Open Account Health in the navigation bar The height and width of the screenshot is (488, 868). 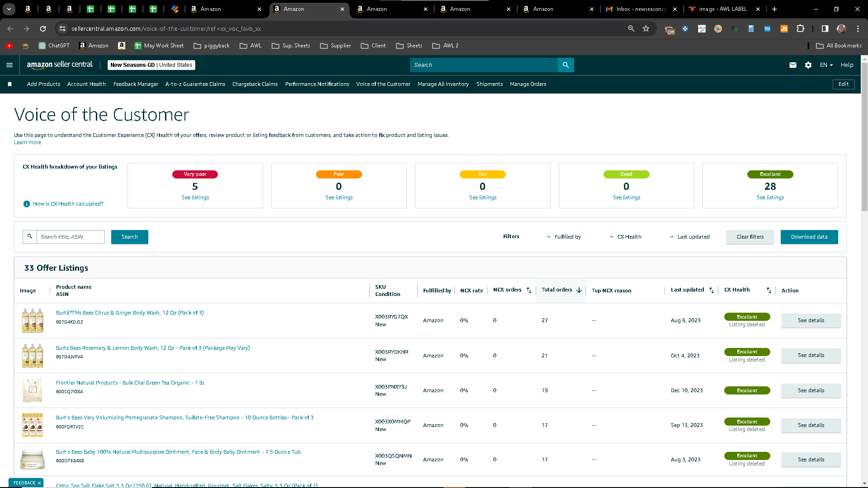(x=86, y=84)
